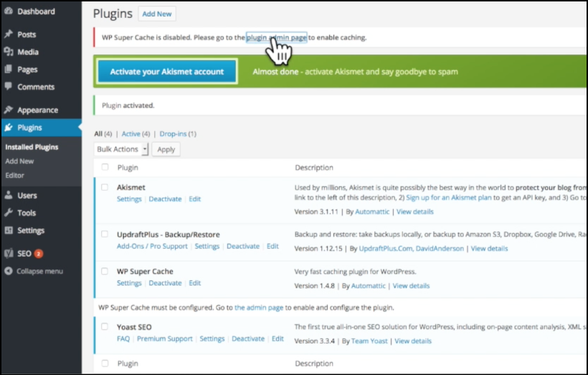Filter plugins by All (4)
This screenshot has width=588, height=375.
(x=103, y=134)
